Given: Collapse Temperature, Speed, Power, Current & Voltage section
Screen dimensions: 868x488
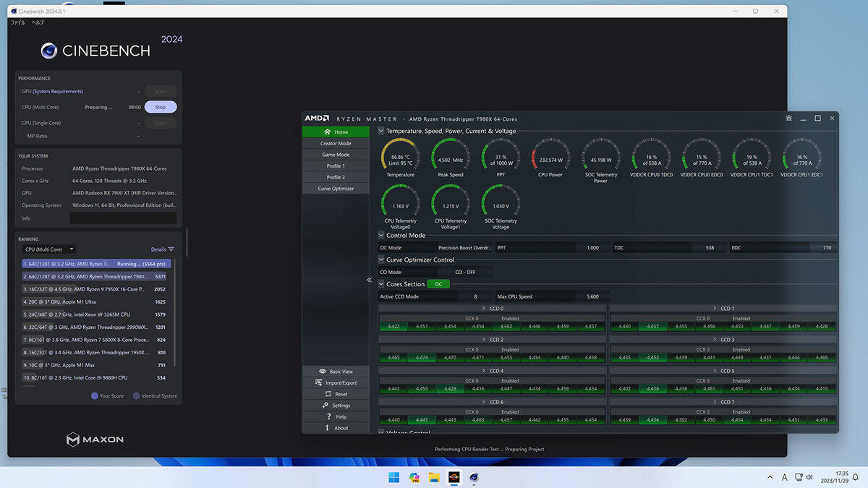Looking at the screenshot, I should [x=381, y=131].
